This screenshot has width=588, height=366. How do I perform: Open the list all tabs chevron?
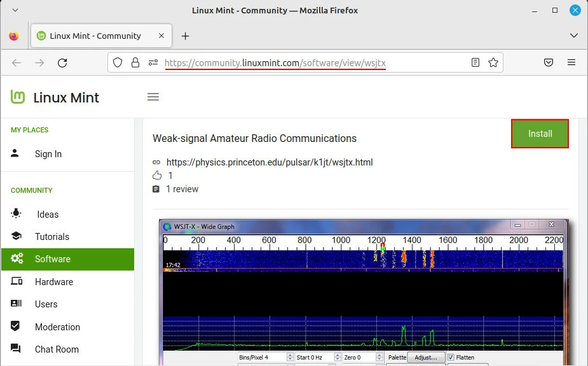(x=574, y=36)
